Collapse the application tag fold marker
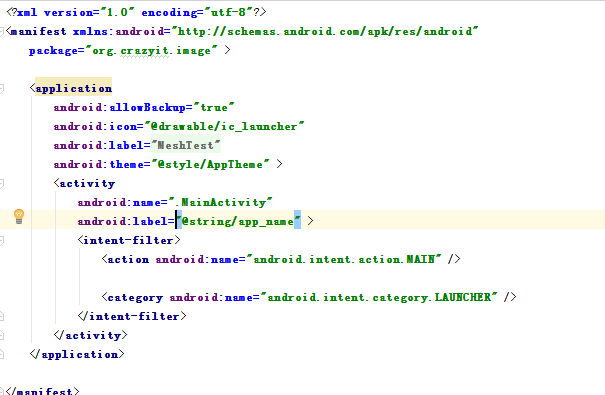This screenshot has height=395, width=605. coord(2,89)
